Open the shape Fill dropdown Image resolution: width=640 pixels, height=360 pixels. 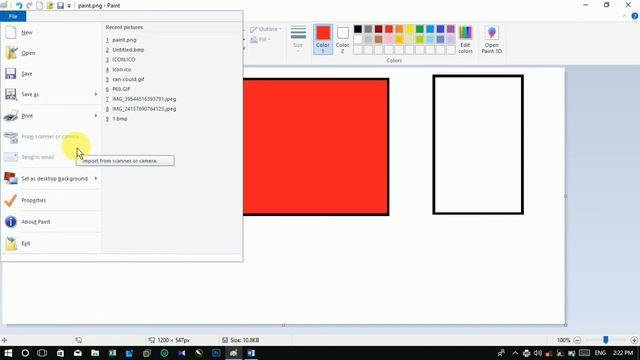click(260, 40)
